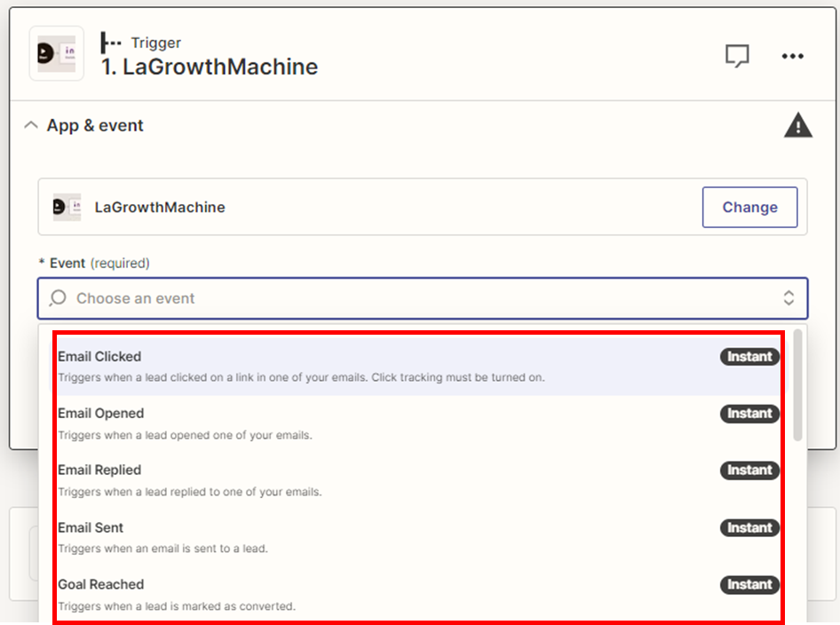Open the three-dot more options menu
Image resolution: width=840 pixels, height=625 pixels.
pyautogui.click(x=792, y=56)
